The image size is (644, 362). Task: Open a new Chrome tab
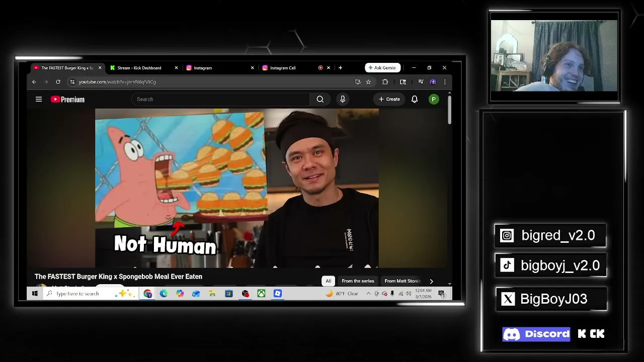340,68
